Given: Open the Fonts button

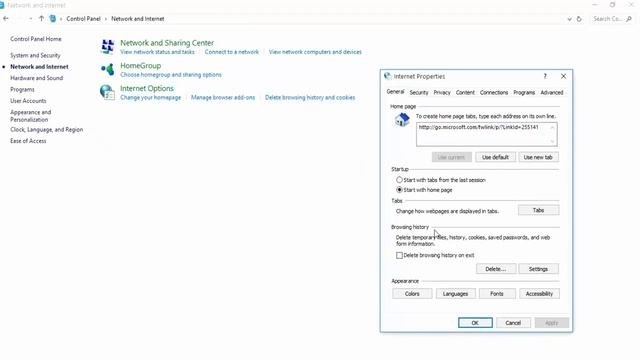Looking at the screenshot, I should tap(497, 294).
